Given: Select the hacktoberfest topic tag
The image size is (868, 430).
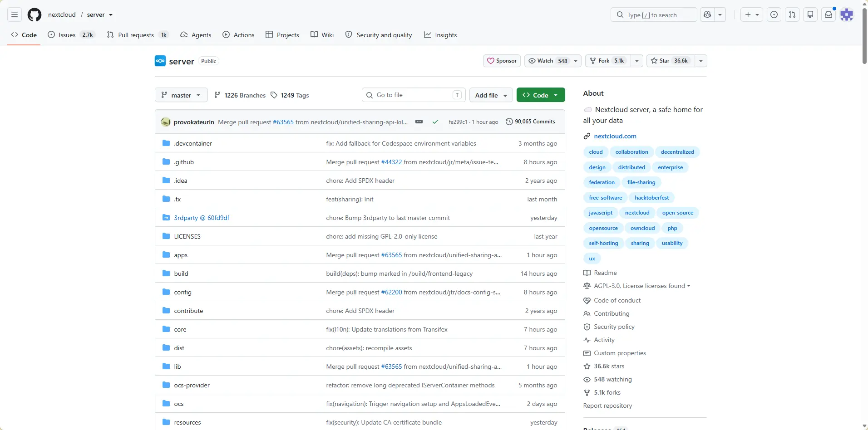Looking at the screenshot, I should click(x=651, y=198).
